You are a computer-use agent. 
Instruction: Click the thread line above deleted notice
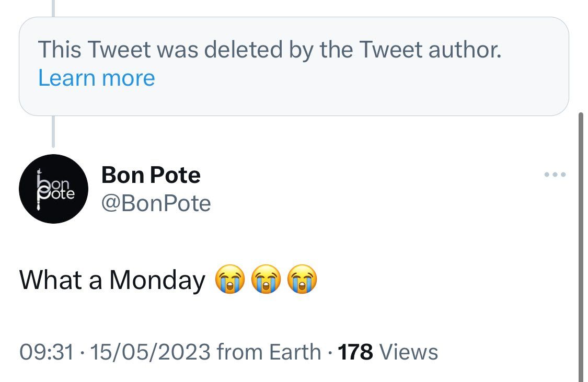pyautogui.click(x=53, y=8)
